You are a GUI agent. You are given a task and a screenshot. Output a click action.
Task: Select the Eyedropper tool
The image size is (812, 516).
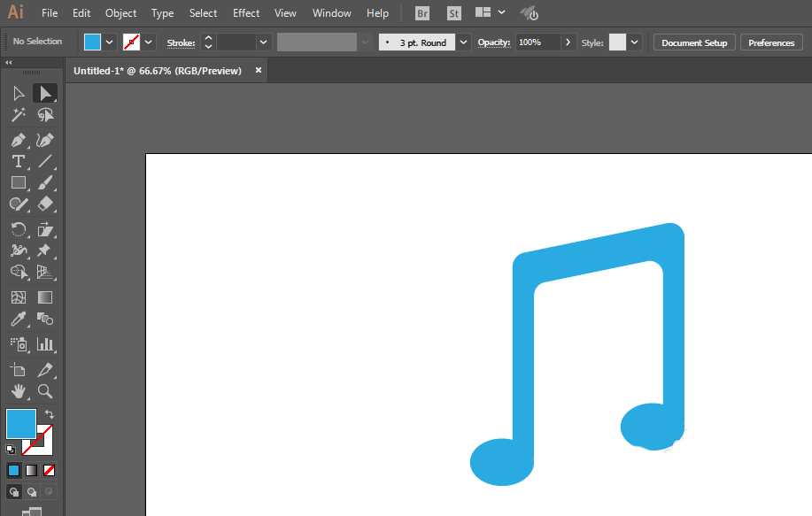point(18,320)
